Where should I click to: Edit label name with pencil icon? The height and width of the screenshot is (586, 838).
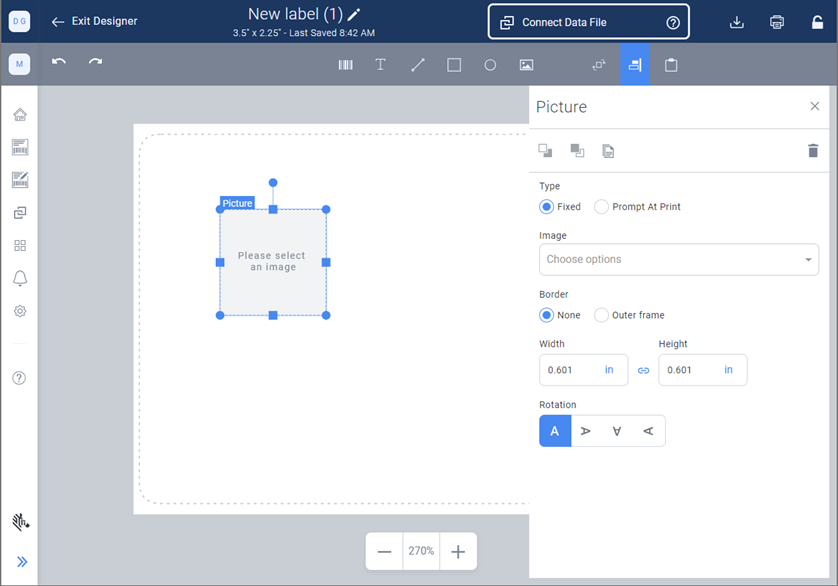coord(354,15)
